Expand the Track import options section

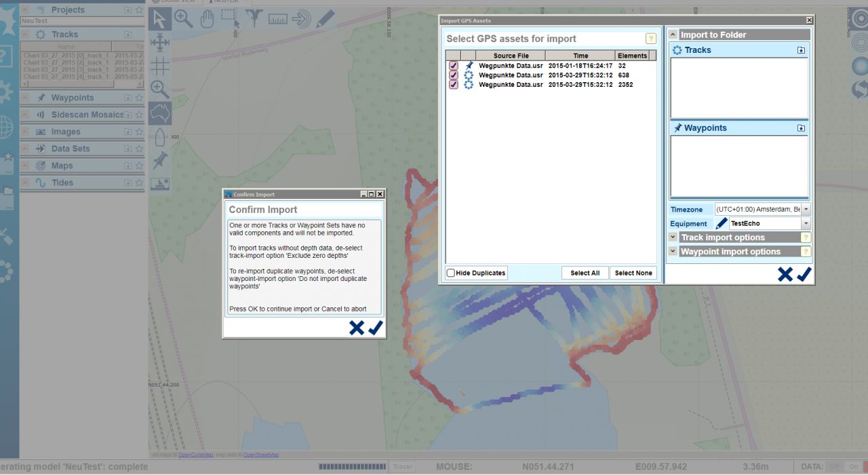pos(673,237)
